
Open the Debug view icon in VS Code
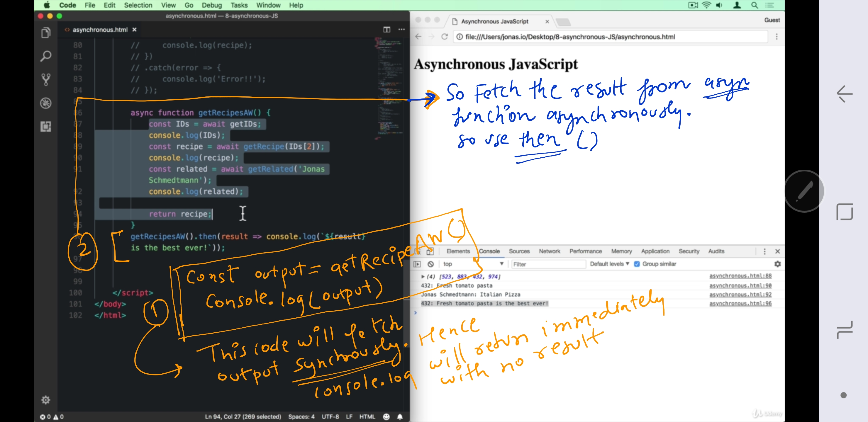pos(46,103)
